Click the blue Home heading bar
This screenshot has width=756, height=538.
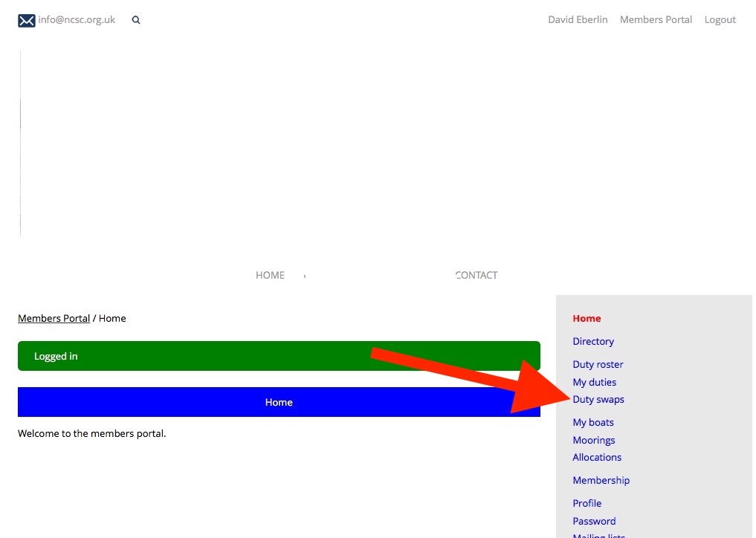(279, 402)
